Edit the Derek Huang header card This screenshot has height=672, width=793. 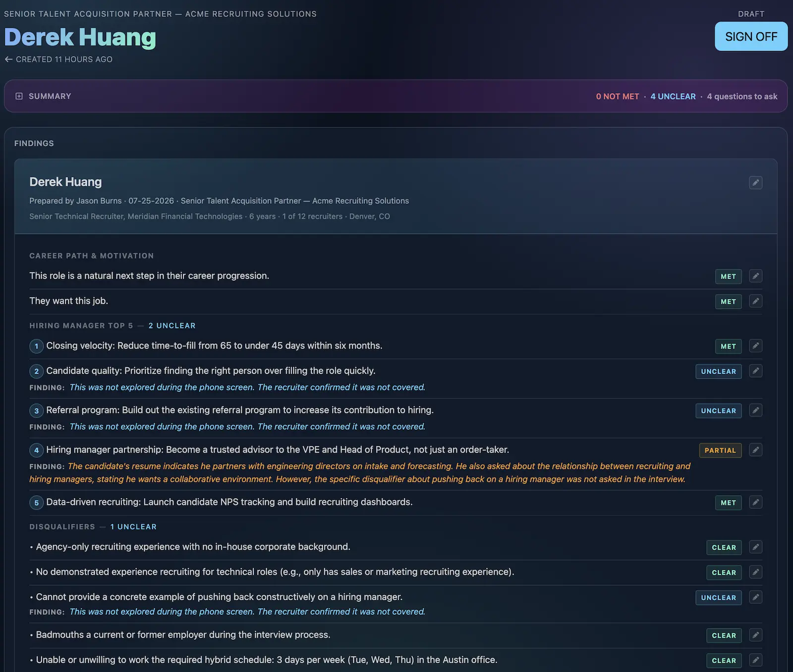(755, 182)
